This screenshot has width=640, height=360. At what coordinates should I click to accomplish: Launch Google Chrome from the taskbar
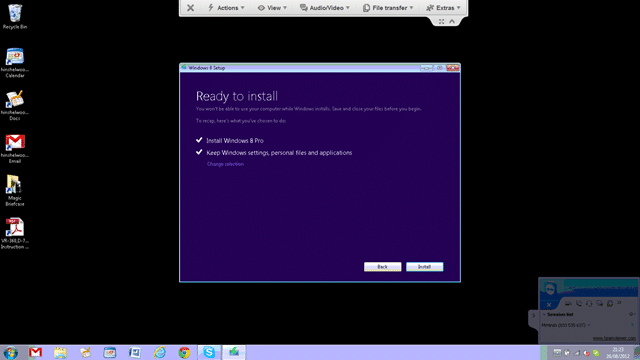pyautogui.click(x=184, y=352)
